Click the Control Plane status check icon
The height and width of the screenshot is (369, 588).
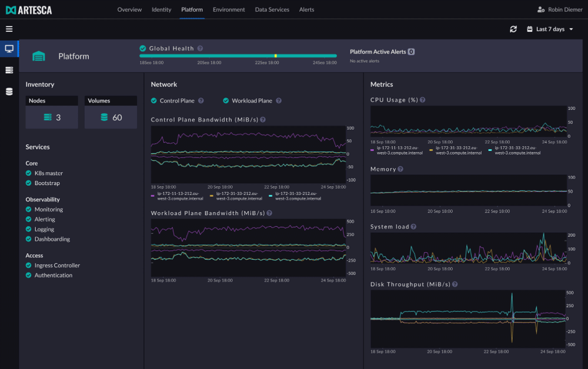coord(153,100)
